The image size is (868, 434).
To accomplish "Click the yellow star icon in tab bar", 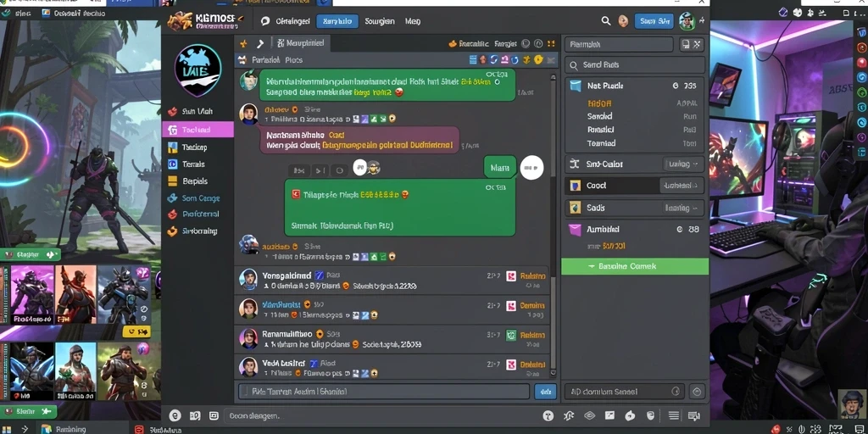I will click(243, 43).
